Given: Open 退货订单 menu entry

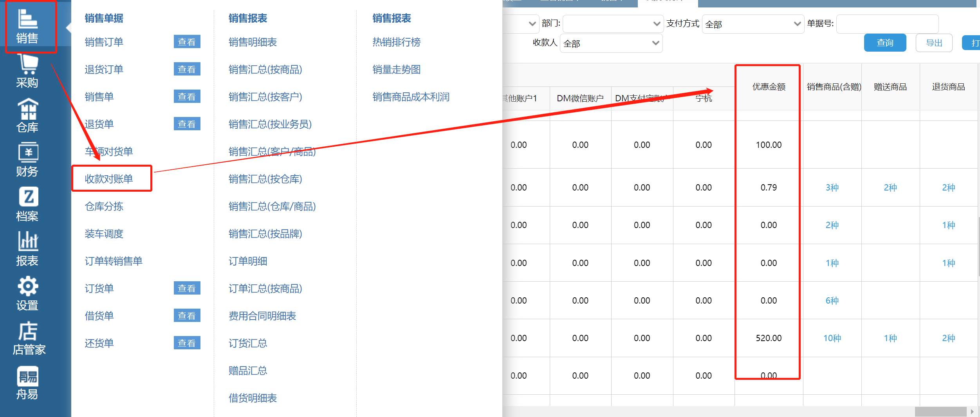Looking at the screenshot, I should [104, 69].
